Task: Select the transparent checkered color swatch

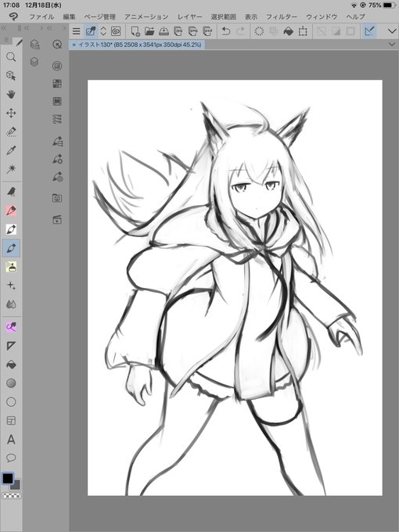Action: pos(11,496)
